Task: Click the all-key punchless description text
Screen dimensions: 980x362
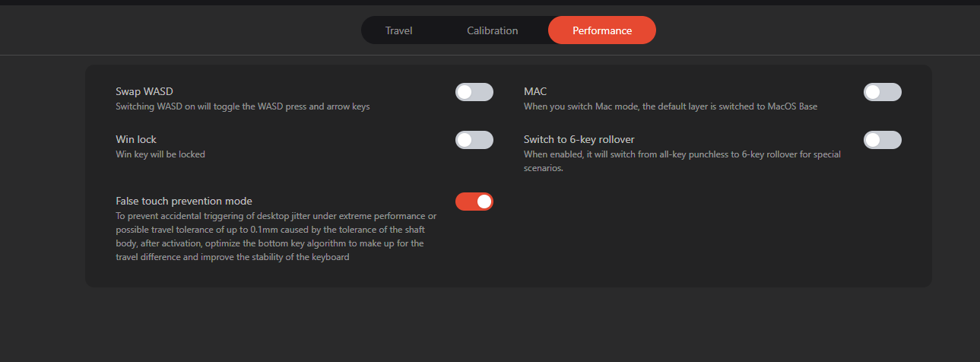Action: 681,161
